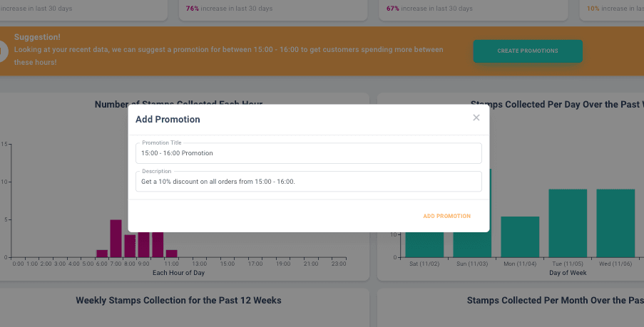Click the Promotion Title input field
The height and width of the screenshot is (327, 644).
coord(308,153)
